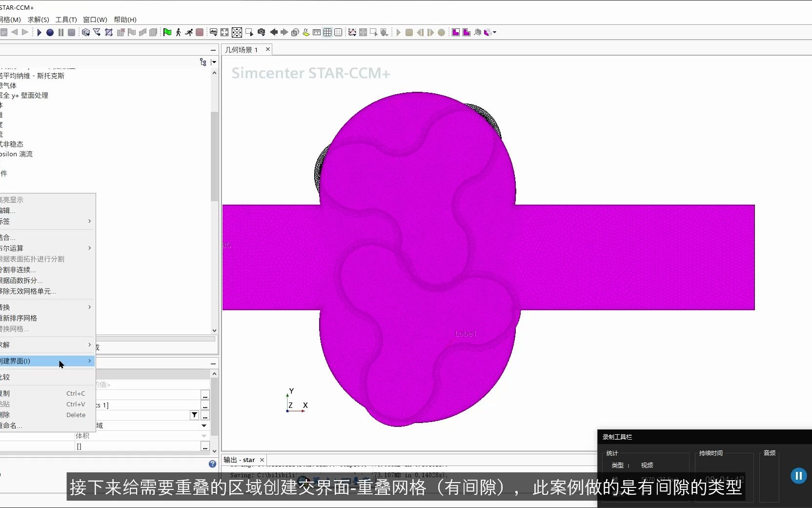Image resolution: width=812 pixels, height=508 pixels.
Task: Click the tree layout icon above simulation tree
Action: (x=203, y=62)
